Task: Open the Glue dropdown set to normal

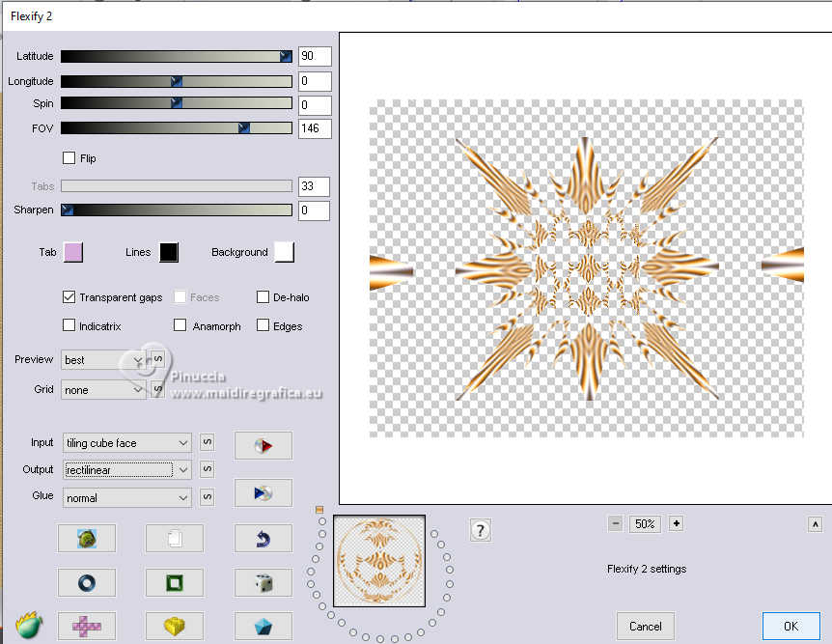Action: (126, 498)
